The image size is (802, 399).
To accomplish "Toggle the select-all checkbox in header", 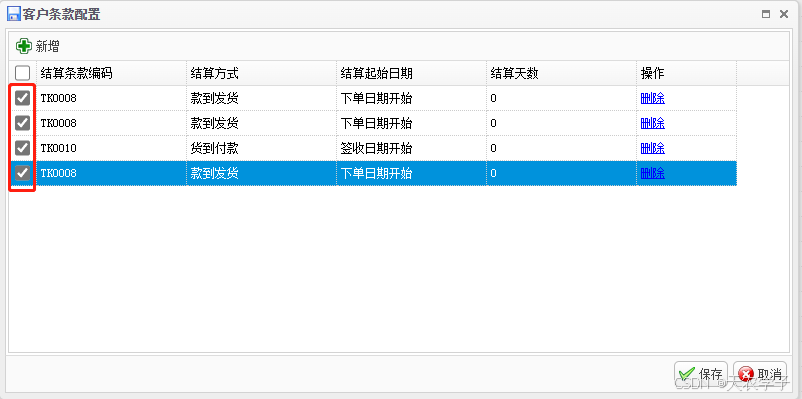I will pyautogui.click(x=23, y=73).
